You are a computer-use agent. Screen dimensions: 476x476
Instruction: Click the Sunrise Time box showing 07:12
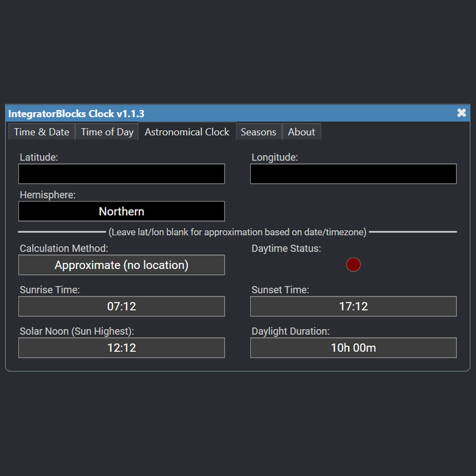(121, 306)
